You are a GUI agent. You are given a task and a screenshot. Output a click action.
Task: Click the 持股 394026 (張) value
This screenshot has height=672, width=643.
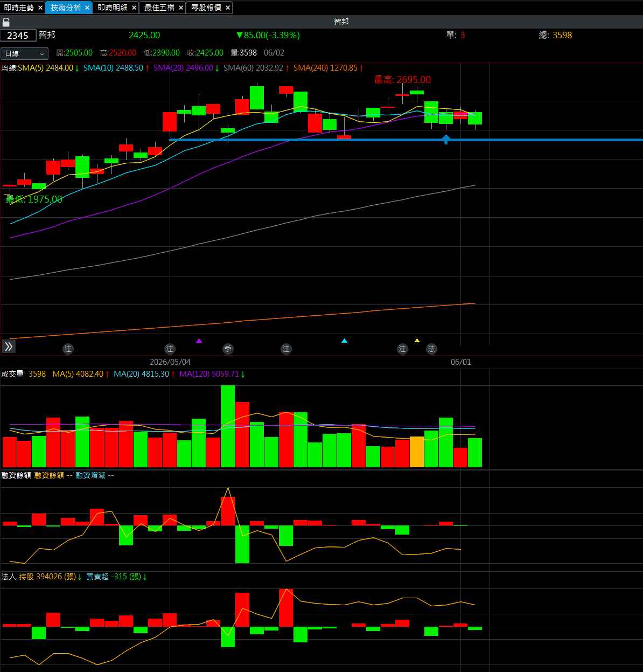click(51, 577)
